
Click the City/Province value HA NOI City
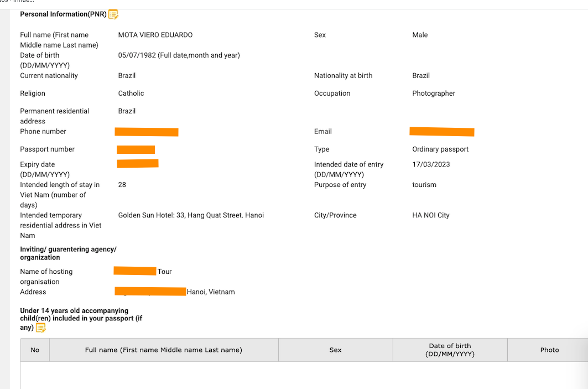click(x=430, y=215)
